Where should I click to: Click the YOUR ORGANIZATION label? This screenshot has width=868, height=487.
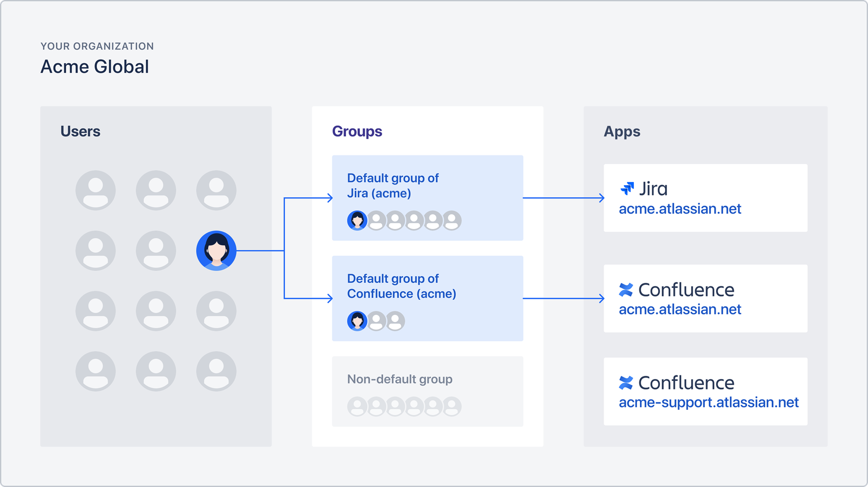(97, 46)
